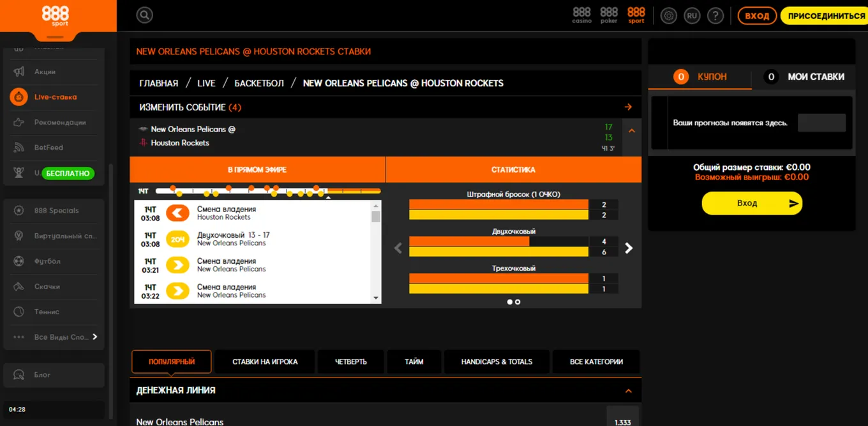The image size is (868, 426).
Task: Open the BetFeed menu item
Action: pos(49,148)
